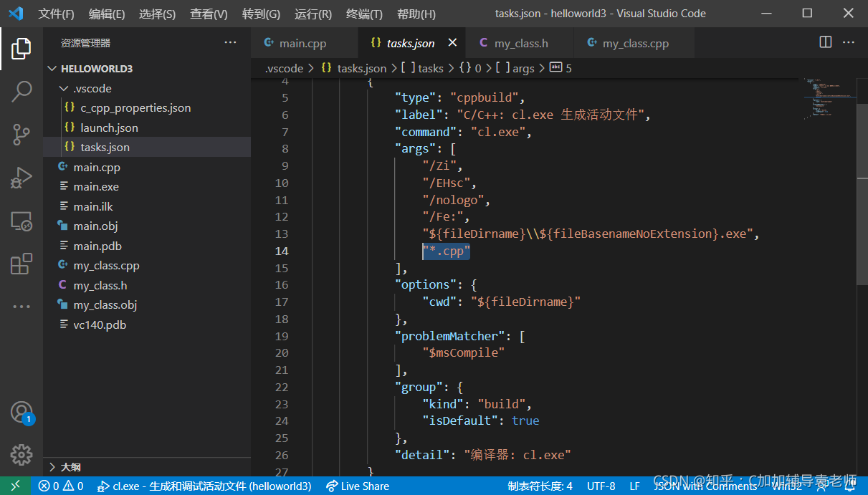The height and width of the screenshot is (495, 868).
Task: Open the Help (帮助) menu
Action: click(x=416, y=14)
